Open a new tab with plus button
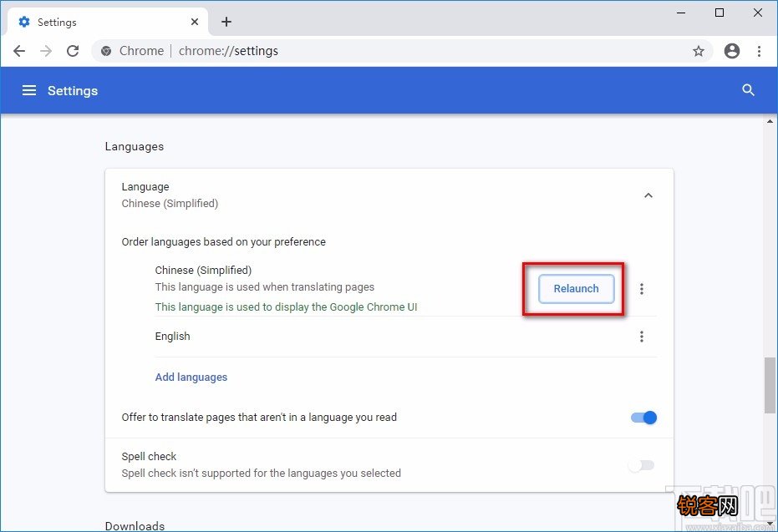The width and height of the screenshot is (778, 532). (x=226, y=22)
